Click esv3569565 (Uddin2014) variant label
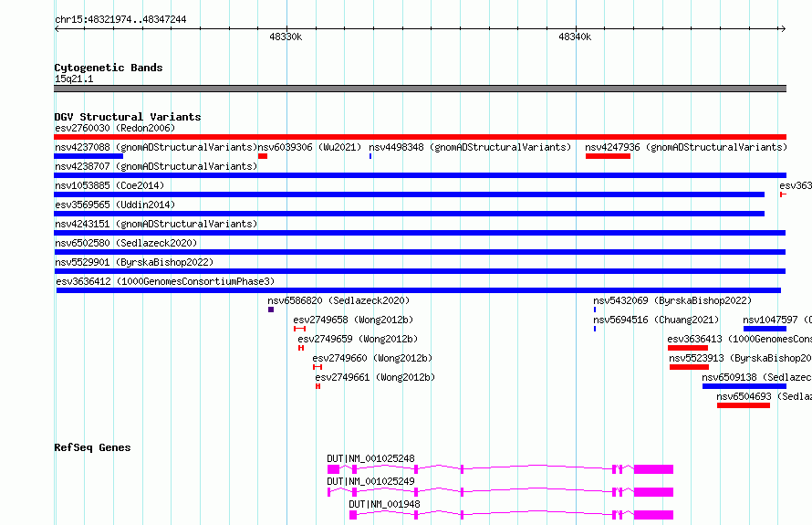The image size is (812, 525). (115, 205)
